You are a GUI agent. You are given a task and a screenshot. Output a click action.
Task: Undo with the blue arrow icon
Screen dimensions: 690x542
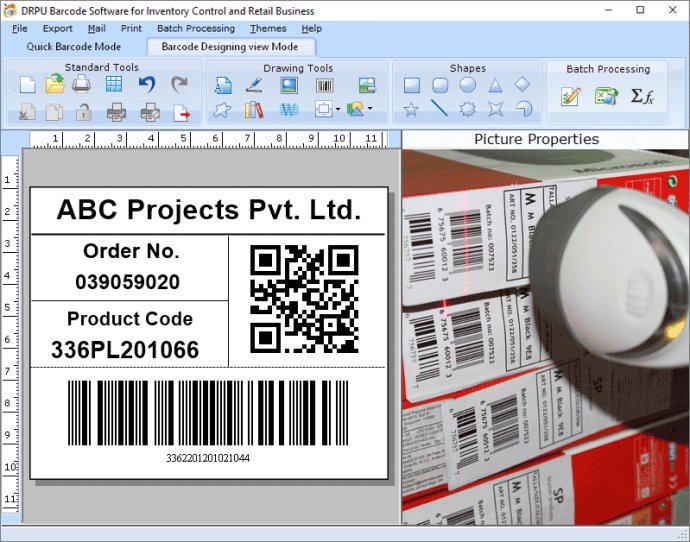pyautogui.click(x=147, y=84)
